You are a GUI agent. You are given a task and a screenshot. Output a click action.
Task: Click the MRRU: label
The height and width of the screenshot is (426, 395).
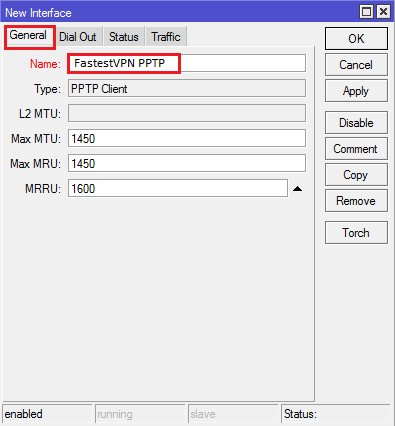[x=43, y=189]
